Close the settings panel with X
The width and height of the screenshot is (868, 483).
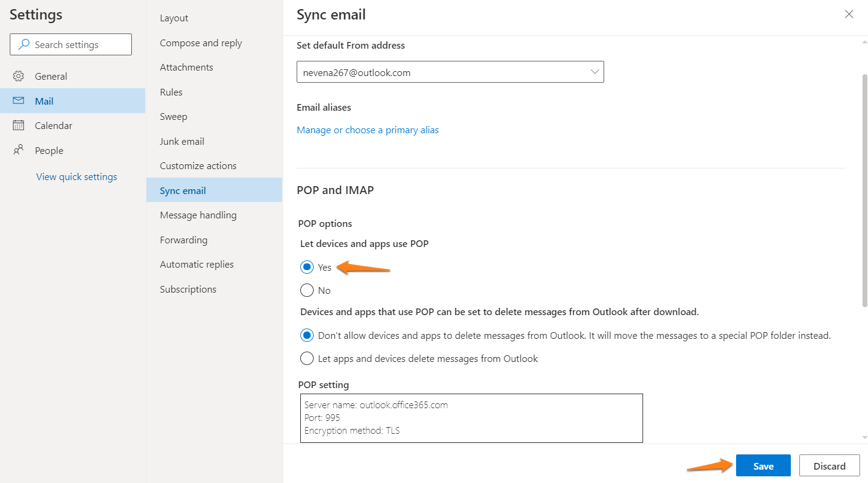tap(849, 15)
